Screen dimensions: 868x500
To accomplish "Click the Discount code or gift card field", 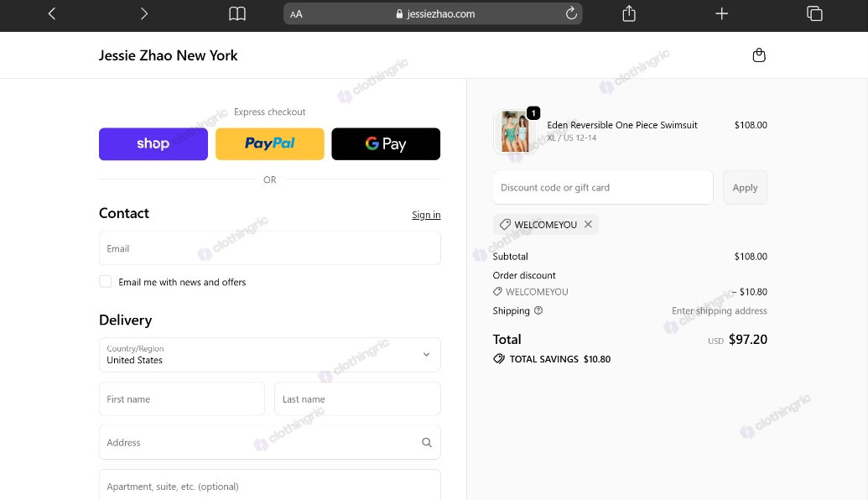I will pos(603,187).
